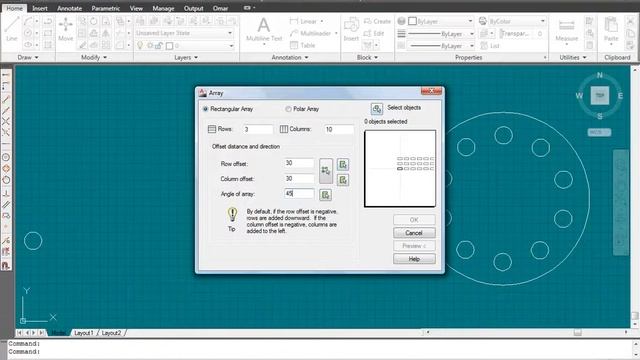Screen dimensions: 640x360
Task: Click the top face of the ViewCube
Action: click(600, 96)
